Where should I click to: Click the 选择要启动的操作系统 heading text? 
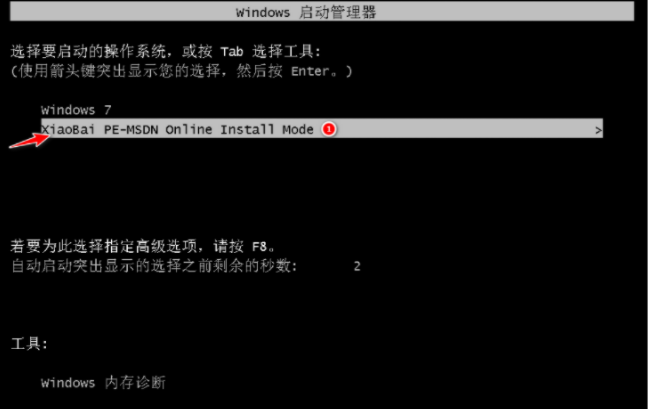pyautogui.click(x=88, y=52)
